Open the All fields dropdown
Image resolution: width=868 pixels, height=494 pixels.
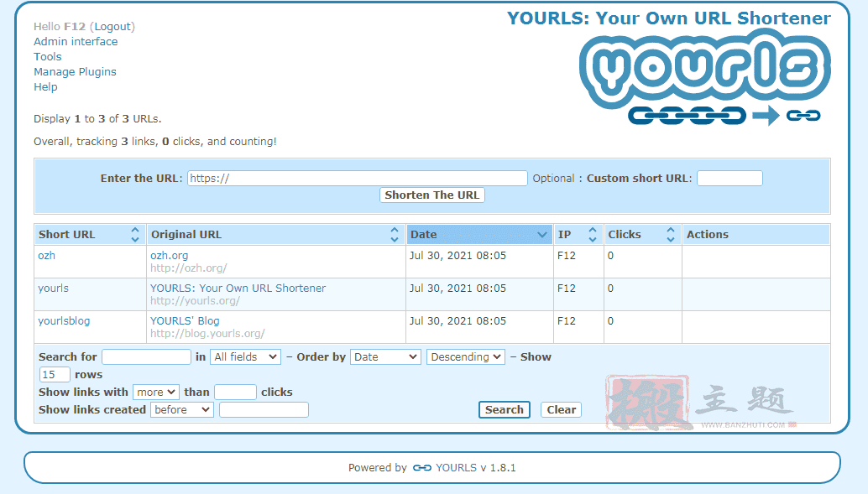tap(245, 356)
